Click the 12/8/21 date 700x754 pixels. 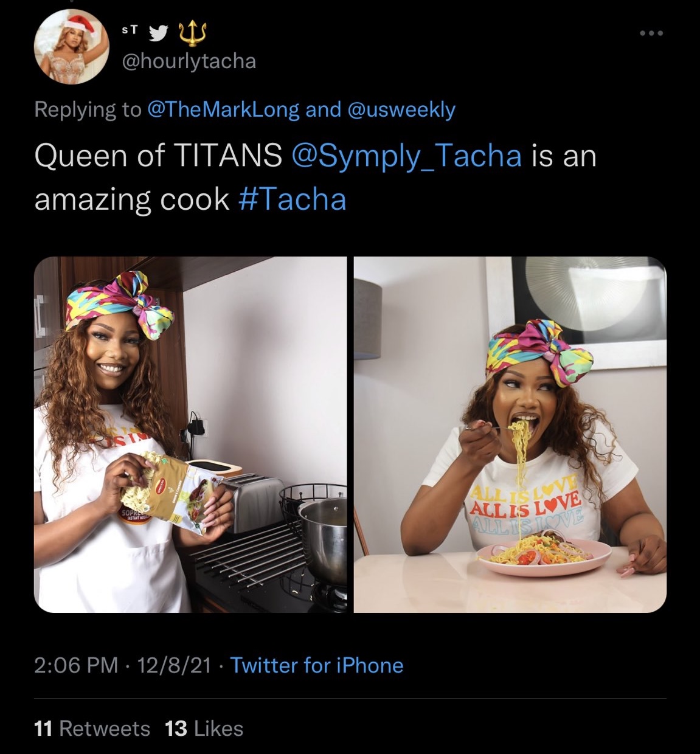pos(174,665)
